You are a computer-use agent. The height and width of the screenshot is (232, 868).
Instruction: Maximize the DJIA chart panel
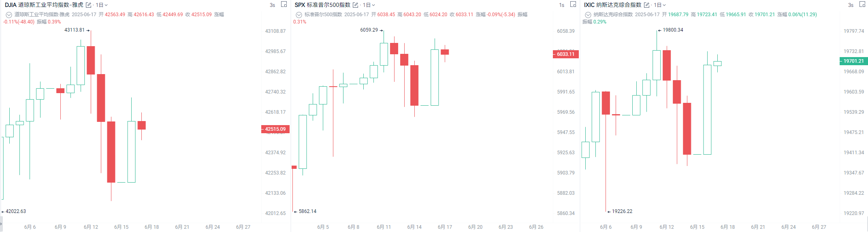(x=284, y=4)
